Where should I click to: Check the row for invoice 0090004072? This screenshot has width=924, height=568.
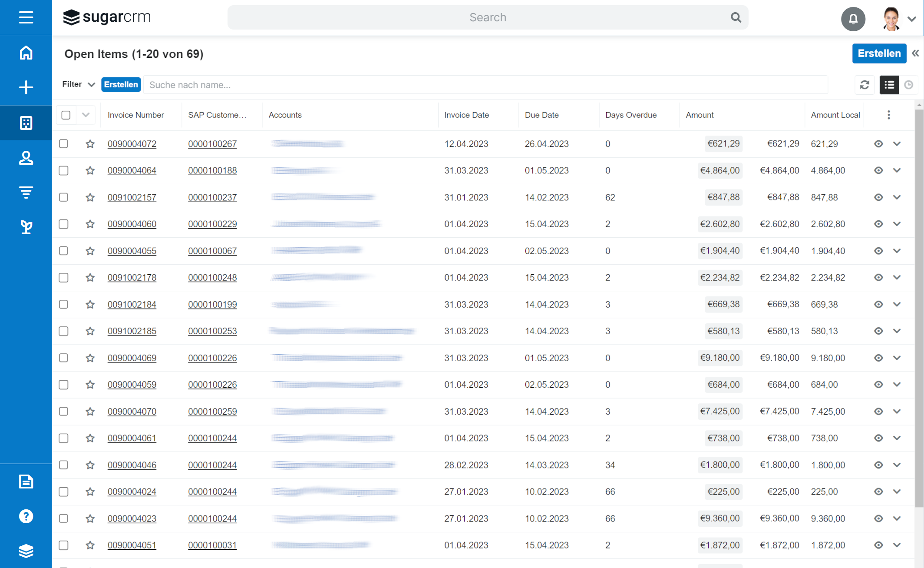[x=63, y=144]
